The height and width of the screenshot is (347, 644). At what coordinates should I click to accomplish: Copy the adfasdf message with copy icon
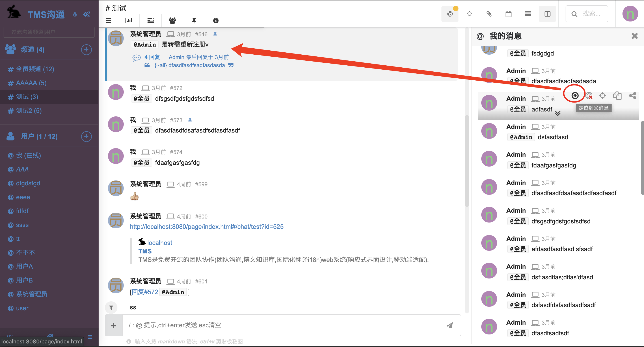coord(617,95)
